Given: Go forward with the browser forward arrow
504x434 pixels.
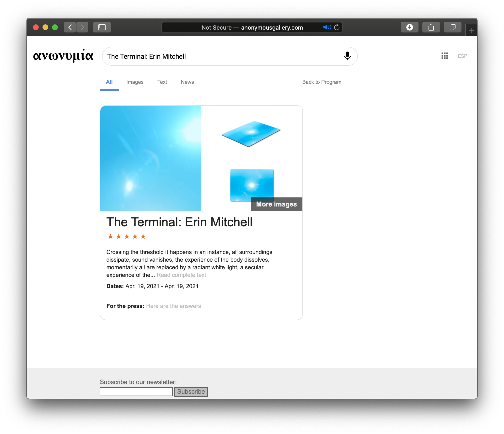Looking at the screenshot, I should (x=82, y=27).
